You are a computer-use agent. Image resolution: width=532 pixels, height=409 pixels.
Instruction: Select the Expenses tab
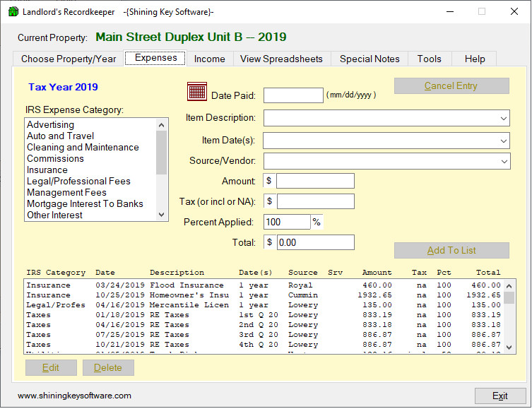coord(155,58)
